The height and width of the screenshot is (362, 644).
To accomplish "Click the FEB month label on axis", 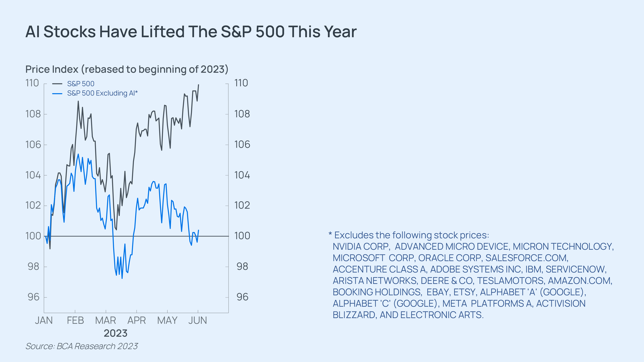I will pos(75,320).
